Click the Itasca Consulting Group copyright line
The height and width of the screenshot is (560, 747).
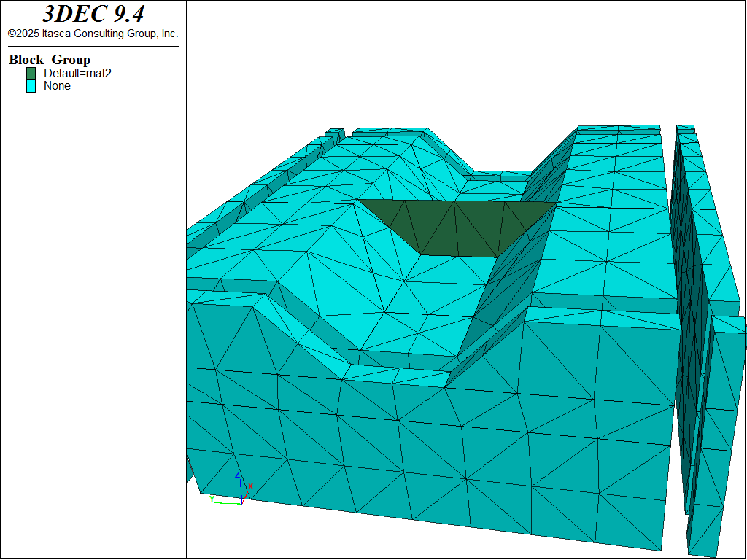tap(93, 34)
